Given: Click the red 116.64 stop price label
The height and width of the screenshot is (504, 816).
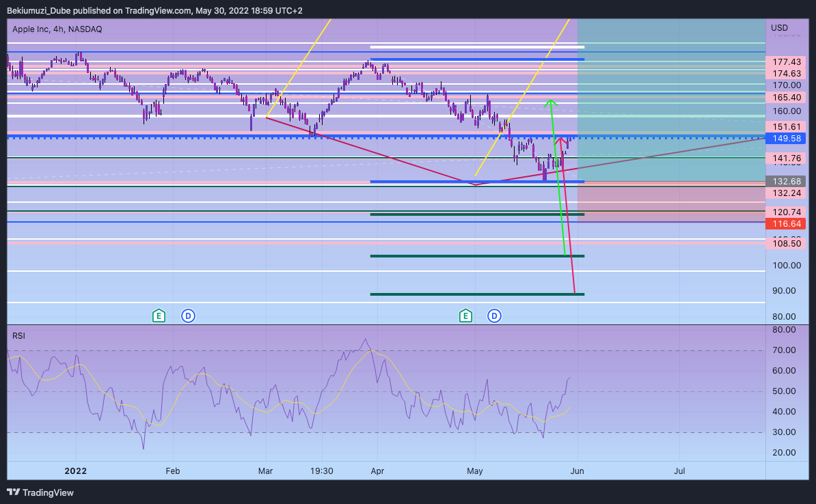Looking at the screenshot, I should (786, 223).
